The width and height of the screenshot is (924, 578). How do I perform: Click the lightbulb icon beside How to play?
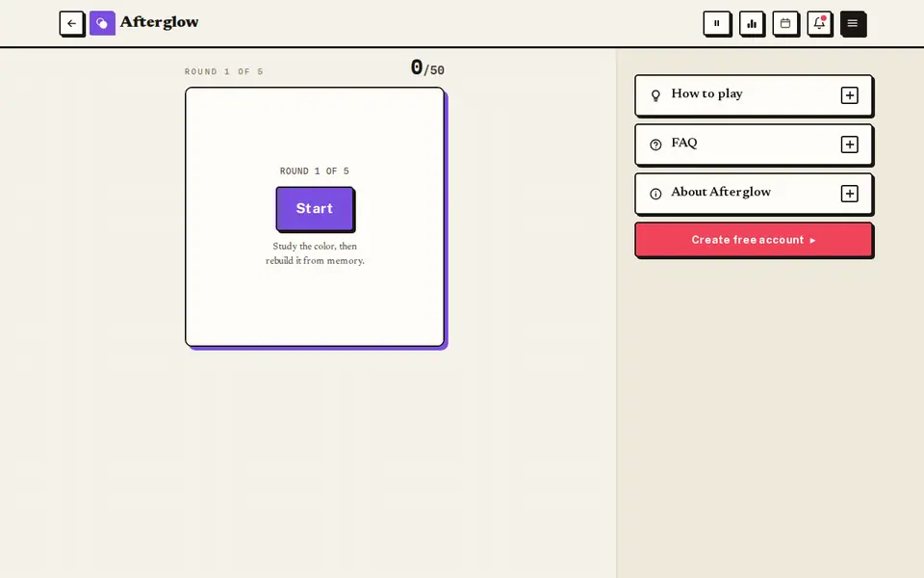[655, 95]
